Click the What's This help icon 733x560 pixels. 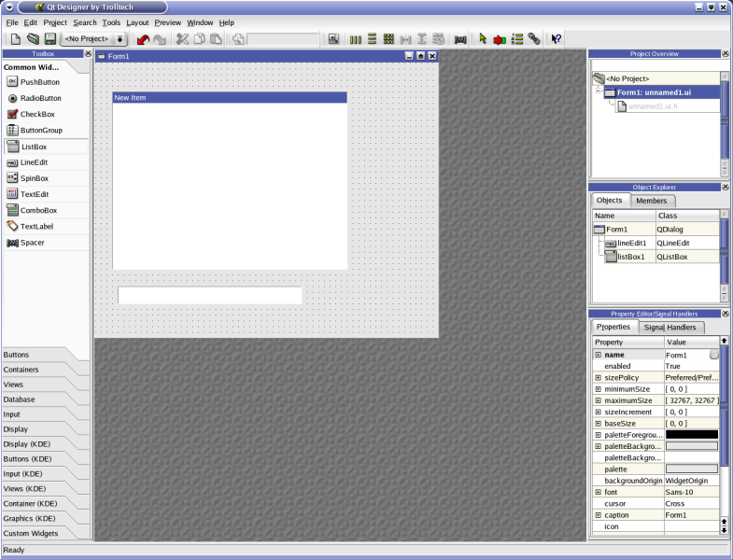click(557, 39)
